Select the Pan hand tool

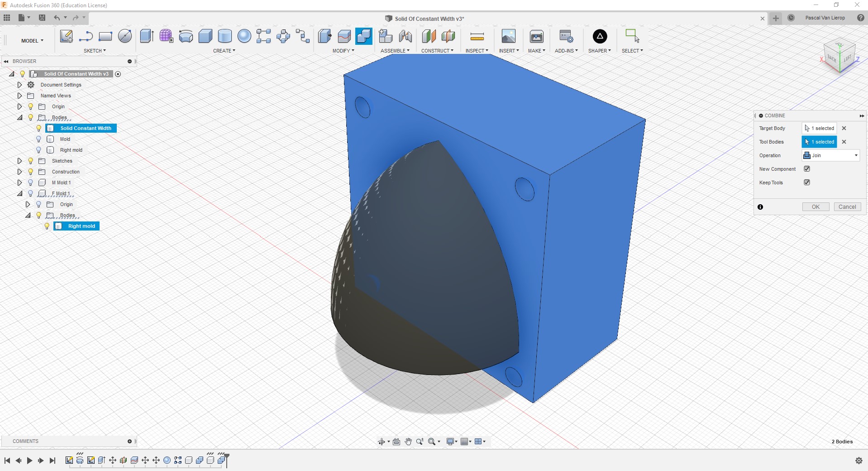click(x=408, y=442)
